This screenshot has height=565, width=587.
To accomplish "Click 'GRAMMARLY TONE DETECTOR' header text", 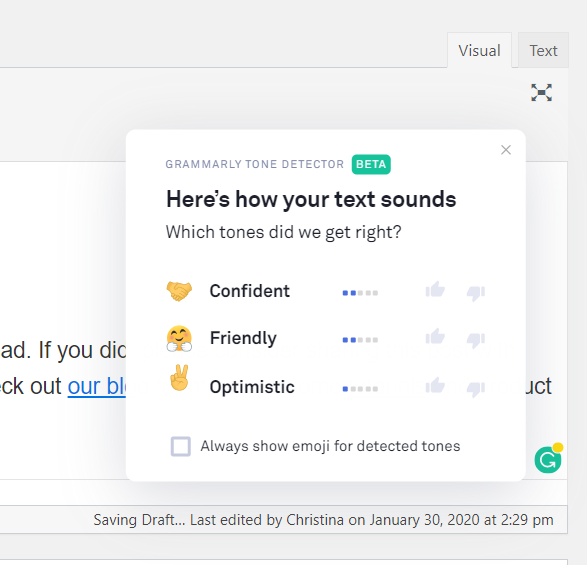I will click(x=255, y=164).
